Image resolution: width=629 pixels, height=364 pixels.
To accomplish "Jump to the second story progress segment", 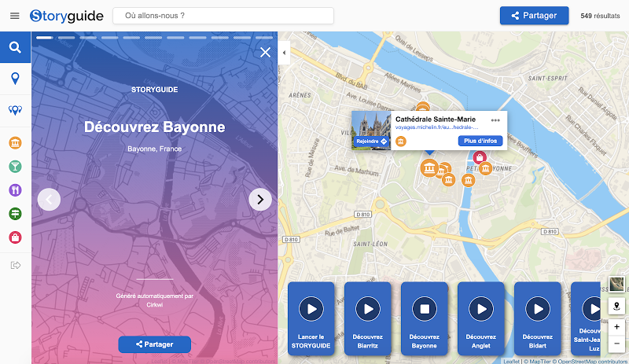I will (x=66, y=38).
